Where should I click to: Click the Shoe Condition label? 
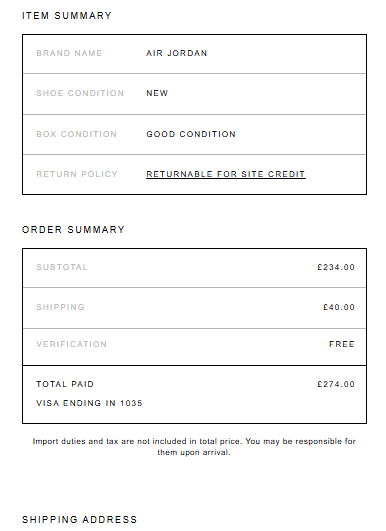(x=80, y=93)
